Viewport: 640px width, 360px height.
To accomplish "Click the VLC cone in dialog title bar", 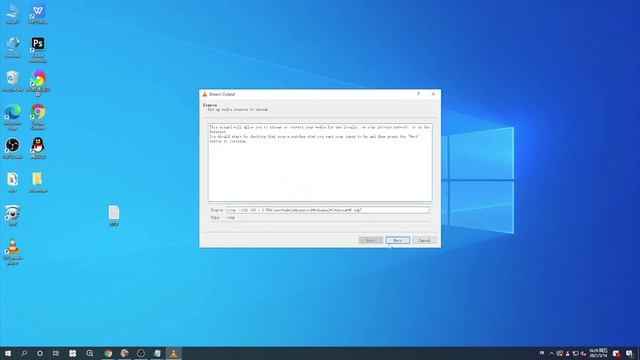I will coord(205,94).
